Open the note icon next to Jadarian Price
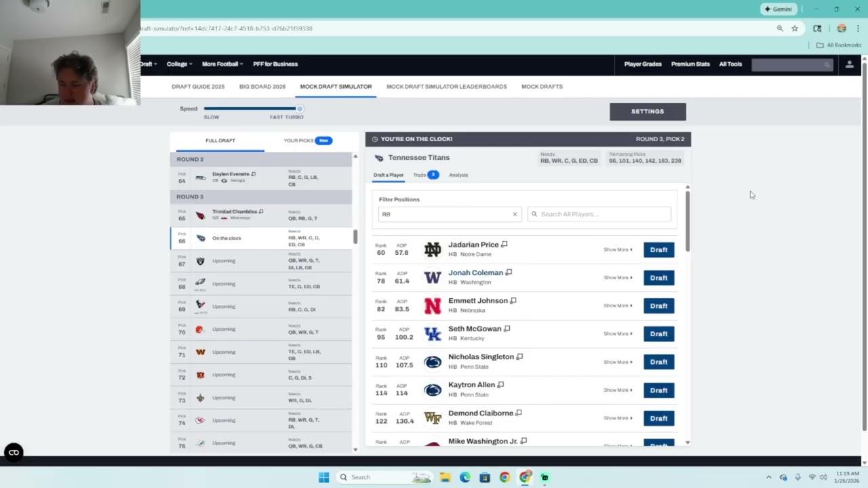The image size is (868, 488). 504,245
